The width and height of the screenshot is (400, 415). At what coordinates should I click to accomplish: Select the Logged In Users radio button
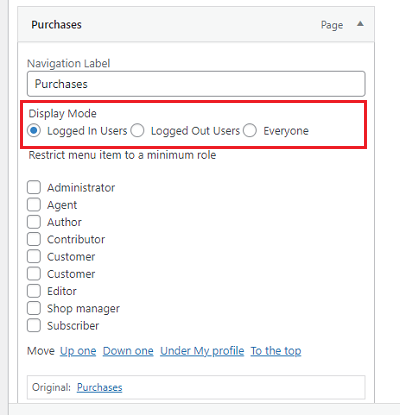point(34,130)
